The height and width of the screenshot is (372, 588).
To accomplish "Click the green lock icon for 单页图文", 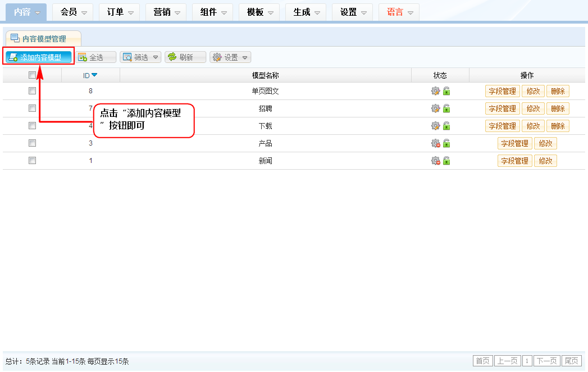I will click(x=446, y=91).
